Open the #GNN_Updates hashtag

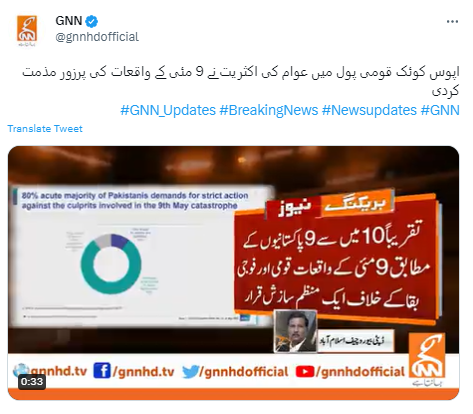pos(168,110)
